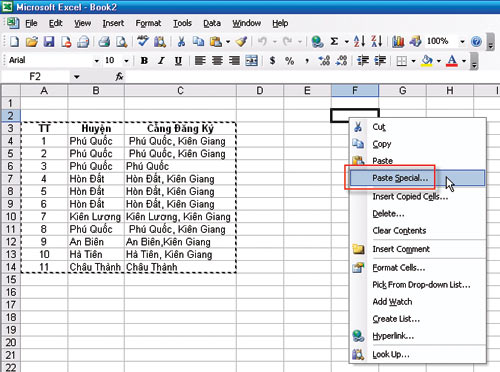Viewport: 500px width, 372px height.
Task: Open the File menu
Action: [x=31, y=23]
